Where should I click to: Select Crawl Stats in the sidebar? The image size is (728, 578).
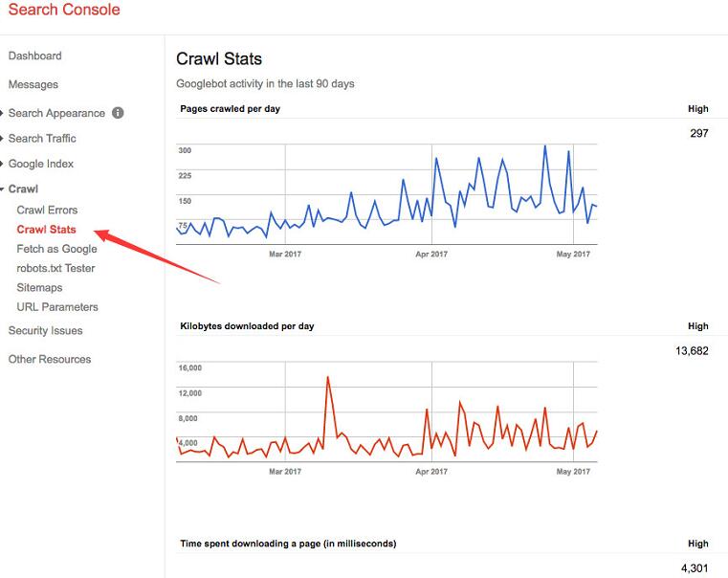46,230
